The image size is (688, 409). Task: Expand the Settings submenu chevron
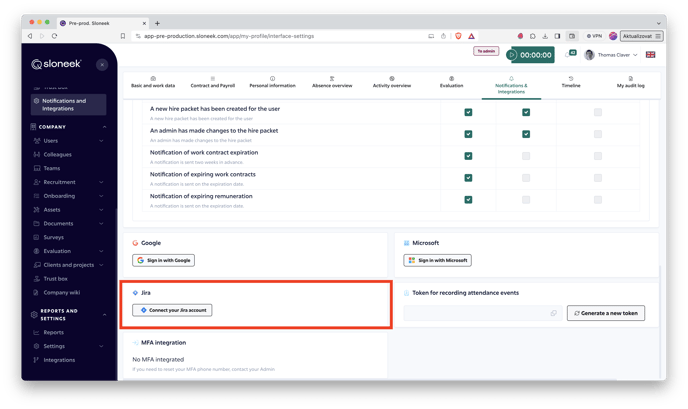(101, 346)
